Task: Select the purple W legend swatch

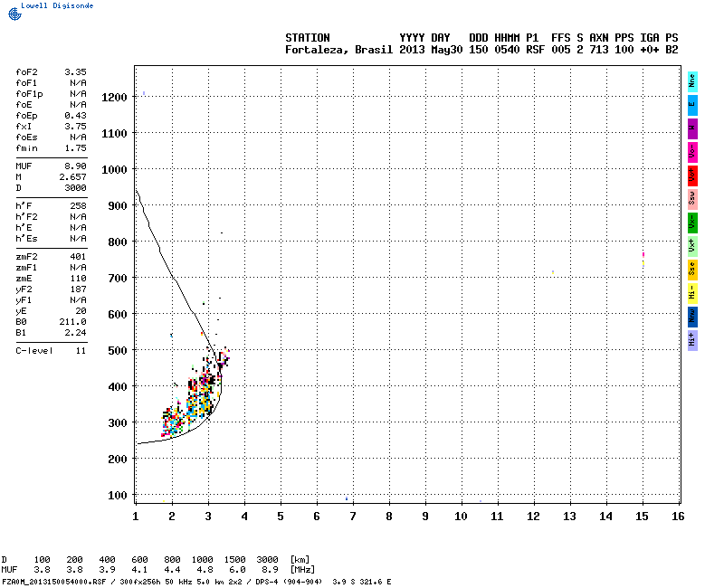Action: click(692, 128)
